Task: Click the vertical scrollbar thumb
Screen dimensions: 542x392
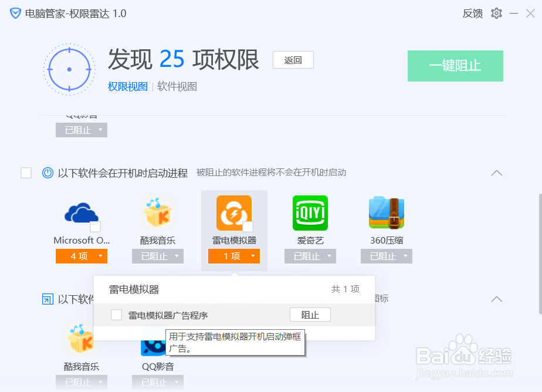Action: [540, 254]
